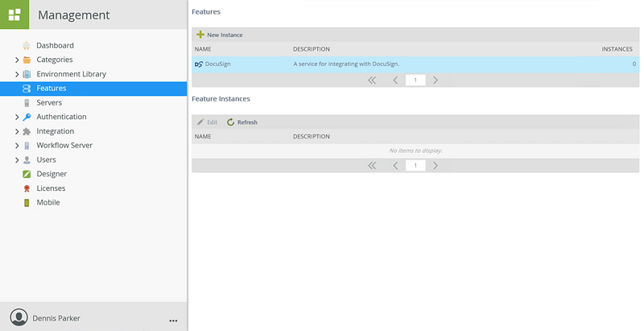This screenshot has width=644, height=331.
Task: Sort Features by DESCRIPTION column header
Action: [x=312, y=49]
